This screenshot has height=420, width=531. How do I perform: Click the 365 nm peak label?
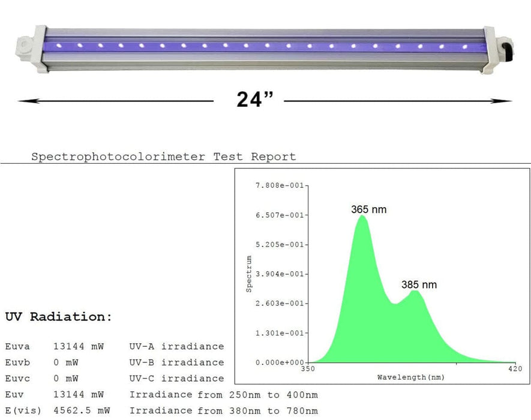[369, 209]
